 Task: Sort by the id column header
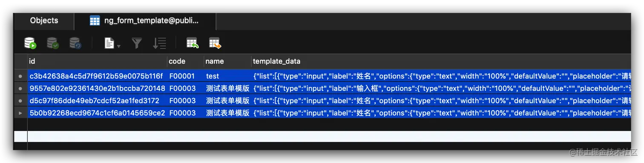pos(97,61)
